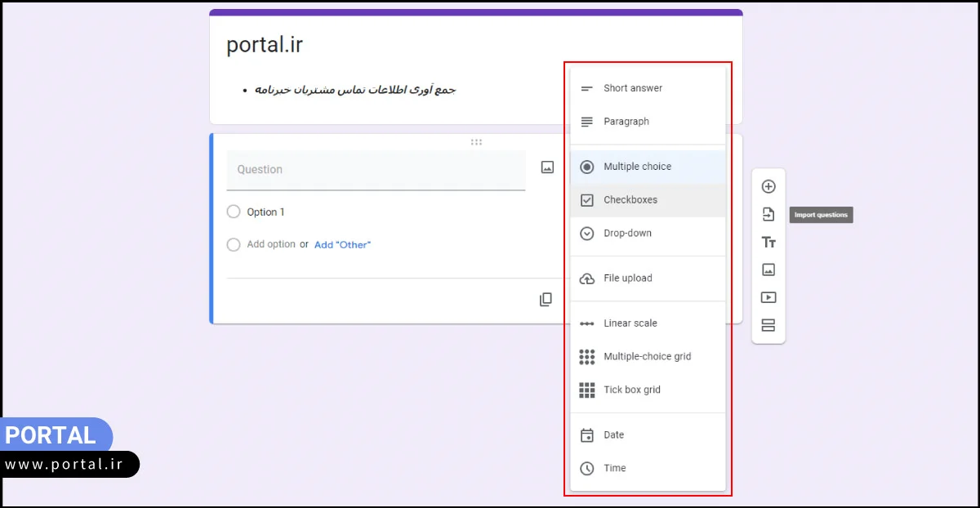Duplicate the question using the copy icon
This screenshot has height=508, width=980.
(x=546, y=299)
